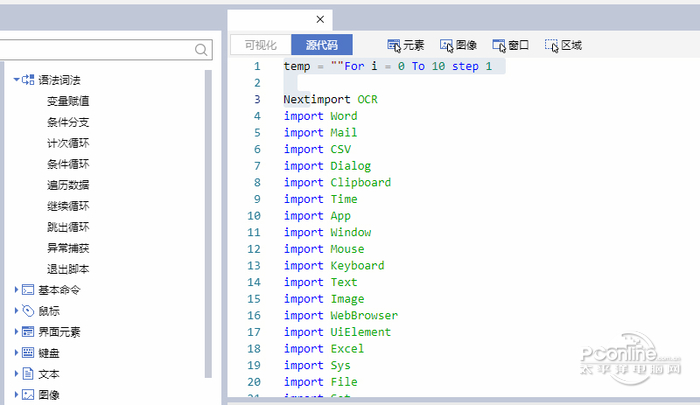Image resolution: width=700 pixels, height=405 pixels.
Task: Click the 图像 category icon in tree
Action: [x=28, y=395]
